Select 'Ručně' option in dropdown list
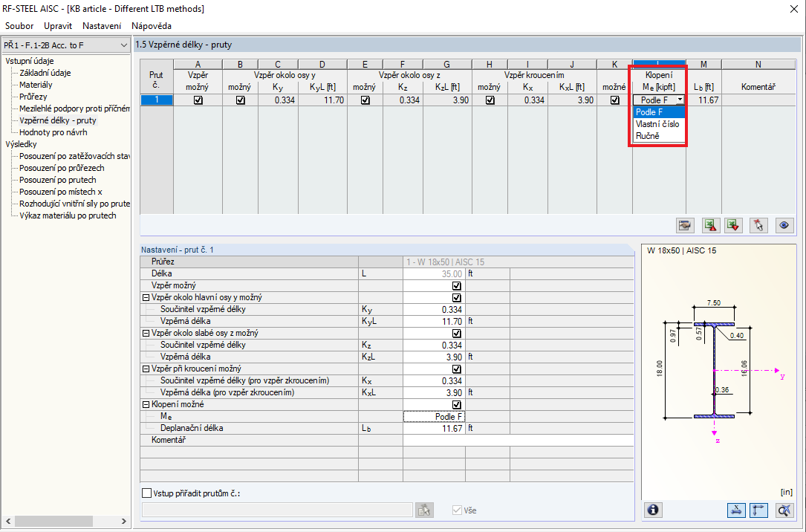This screenshot has width=806, height=532. tap(658, 136)
